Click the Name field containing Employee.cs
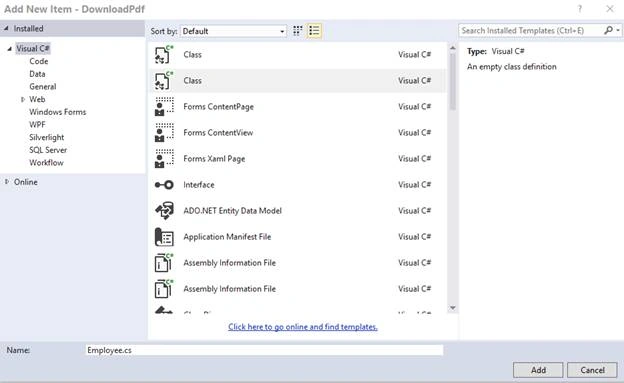This screenshot has height=383, width=624. (x=264, y=350)
